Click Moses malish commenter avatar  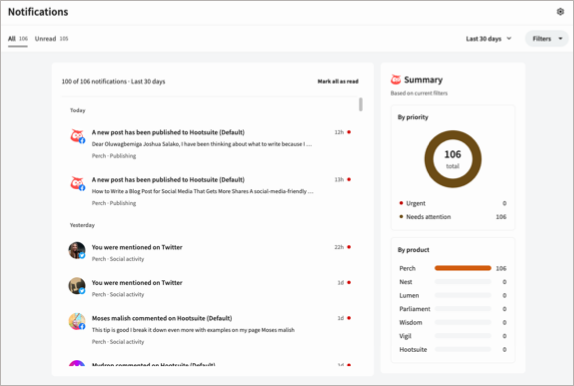point(77,322)
